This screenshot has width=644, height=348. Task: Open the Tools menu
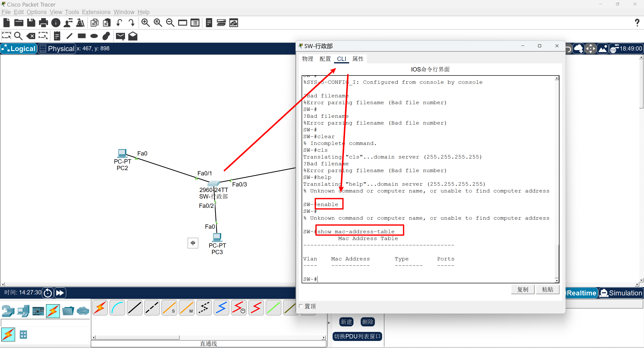(x=72, y=12)
